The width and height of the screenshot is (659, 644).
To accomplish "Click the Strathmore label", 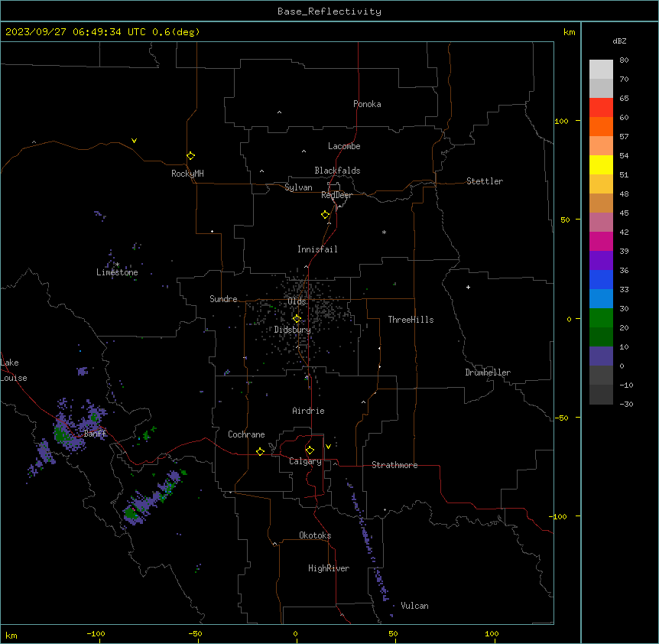I will [x=394, y=465].
